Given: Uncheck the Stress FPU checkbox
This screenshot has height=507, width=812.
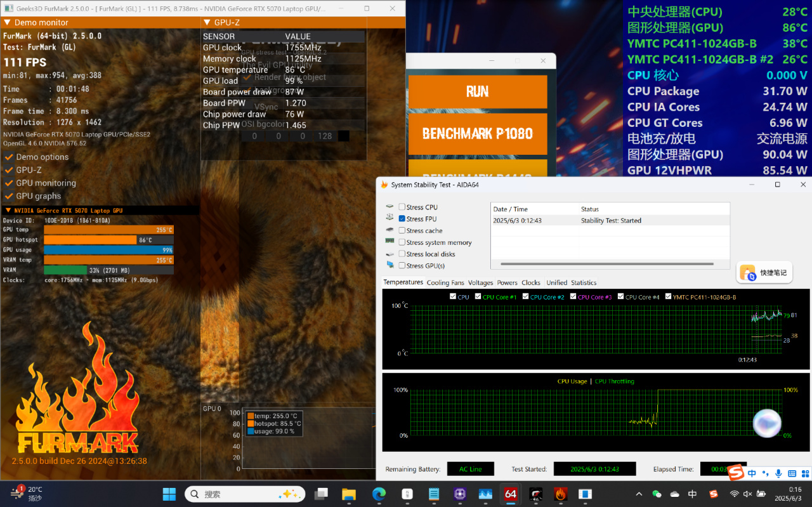Looking at the screenshot, I should 402,219.
